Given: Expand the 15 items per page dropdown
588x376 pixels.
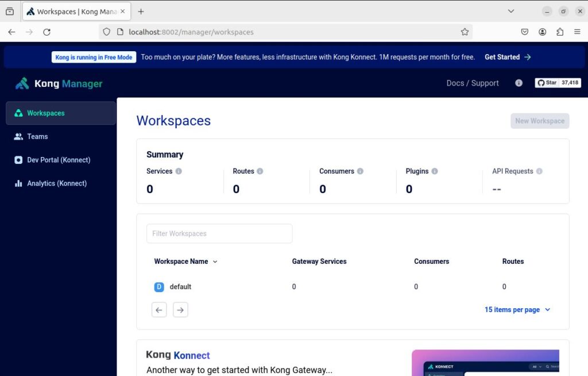Looking at the screenshot, I should tap(517, 310).
